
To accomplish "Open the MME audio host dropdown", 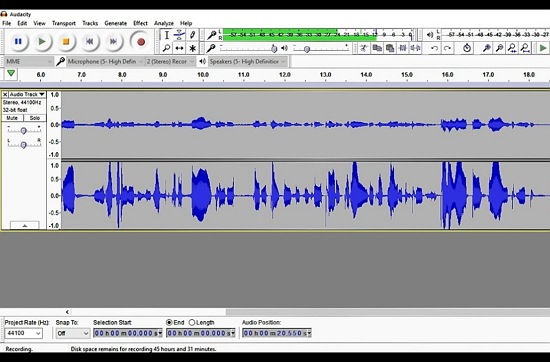I will pyautogui.click(x=29, y=61).
